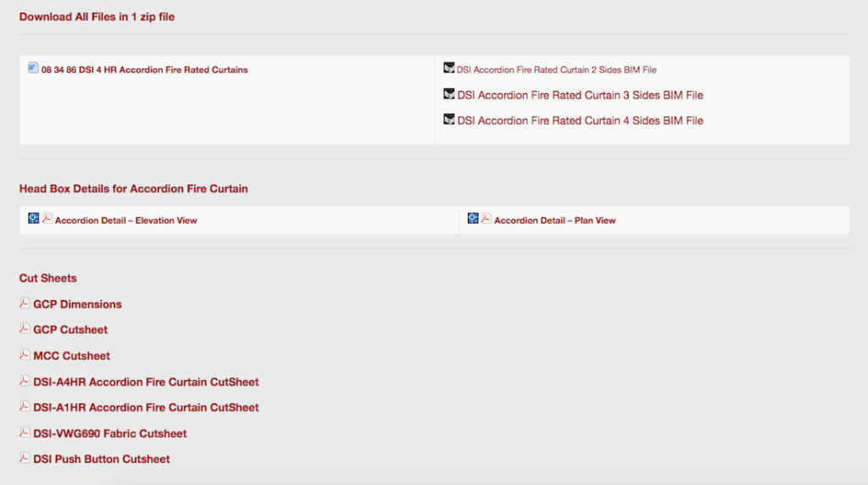Open DSI-A1HR Accordion Fire Curtain CutSheet

click(x=146, y=408)
